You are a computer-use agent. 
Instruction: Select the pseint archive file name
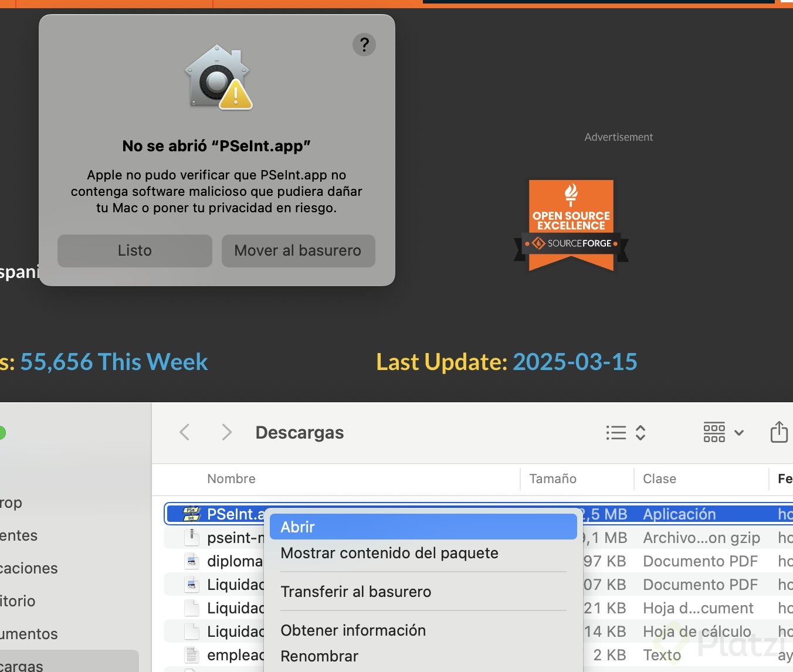coord(236,538)
